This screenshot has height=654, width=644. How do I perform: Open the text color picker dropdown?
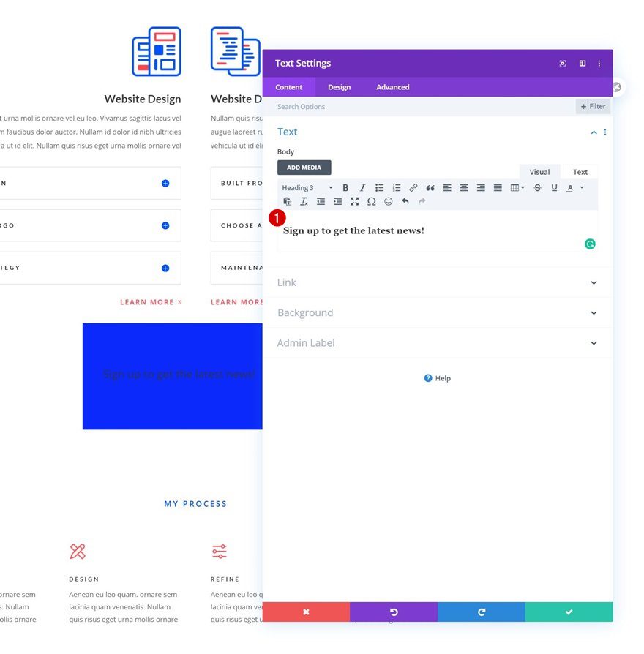click(580, 187)
